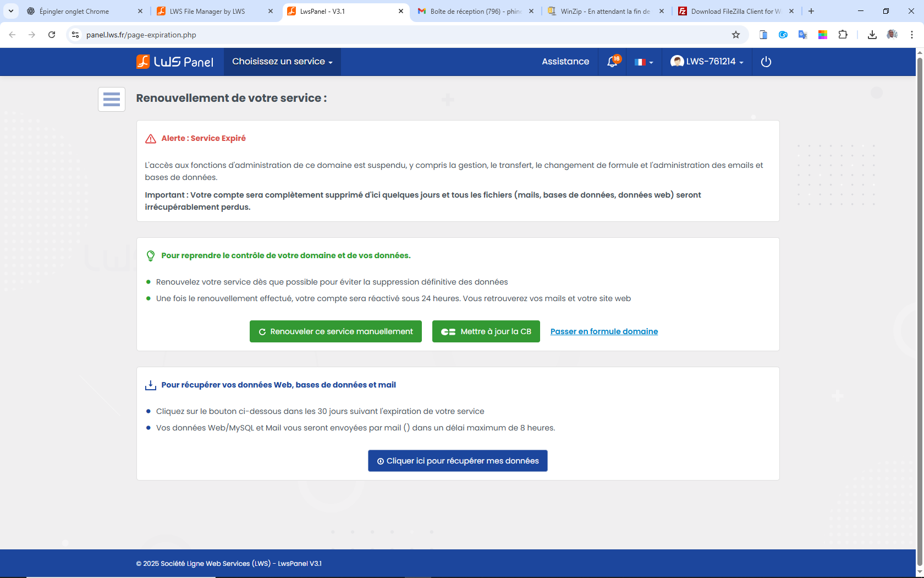
Task: Click the LWS Panel logo
Action: pyautogui.click(x=175, y=62)
